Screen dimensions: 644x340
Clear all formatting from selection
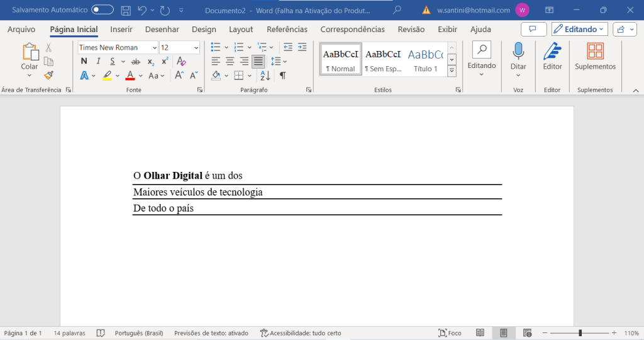point(181,61)
